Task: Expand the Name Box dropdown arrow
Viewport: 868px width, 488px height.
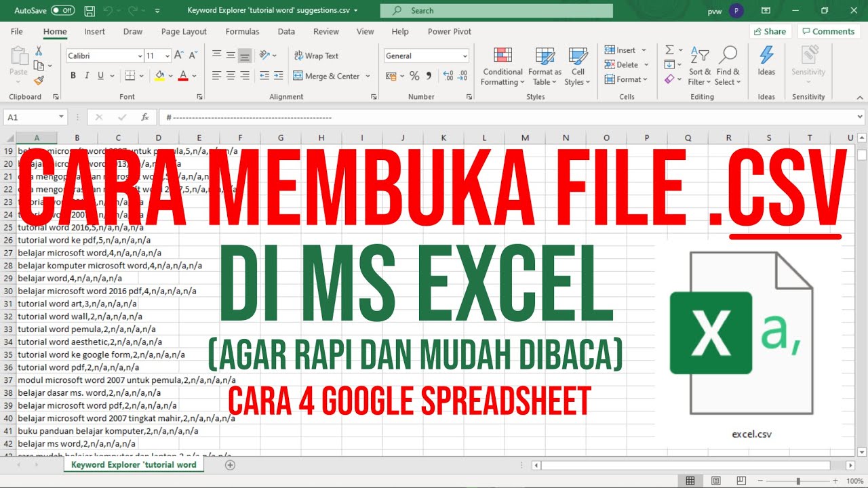Action: [x=60, y=117]
